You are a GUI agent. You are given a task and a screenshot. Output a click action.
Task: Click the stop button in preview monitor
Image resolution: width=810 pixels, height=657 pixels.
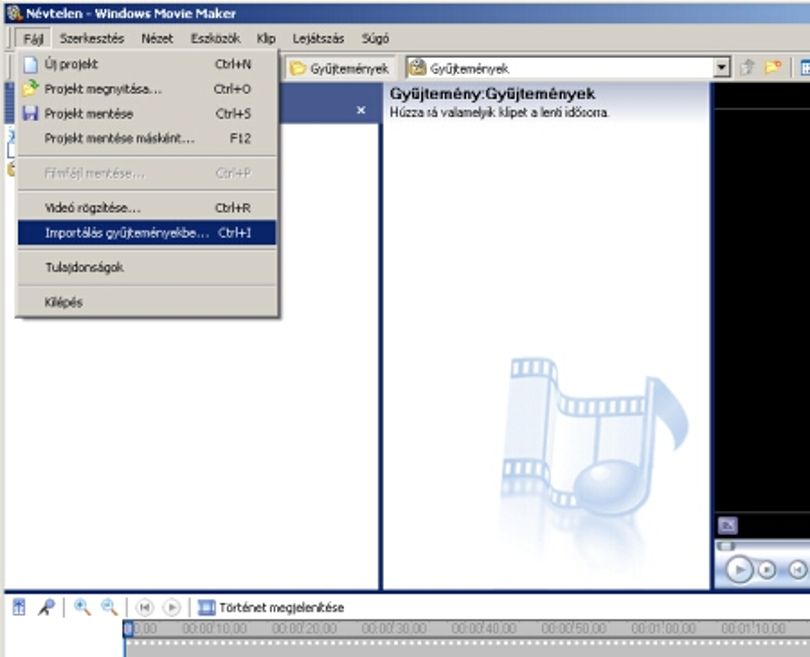click(x=767, y=570)
